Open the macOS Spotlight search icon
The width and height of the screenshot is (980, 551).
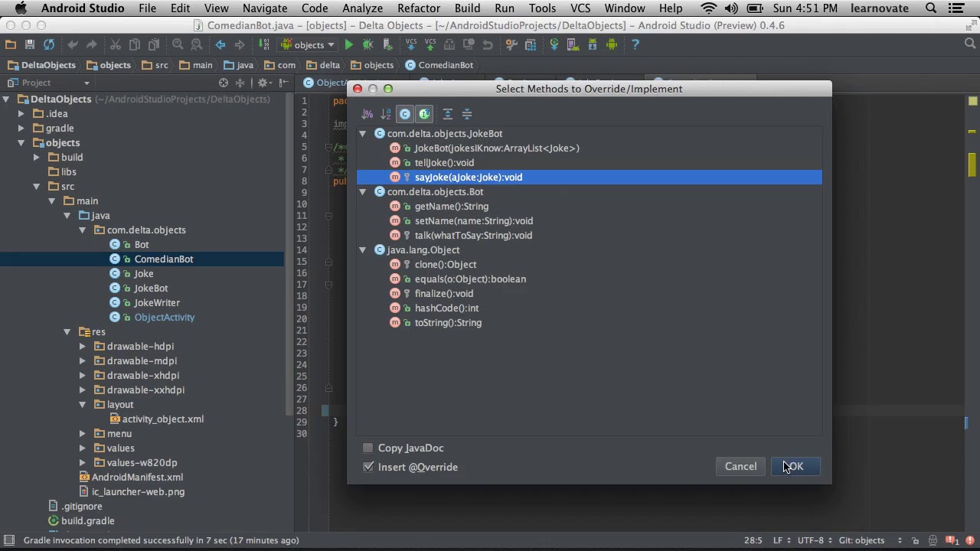pyautogui.click(x=932, y=8)
